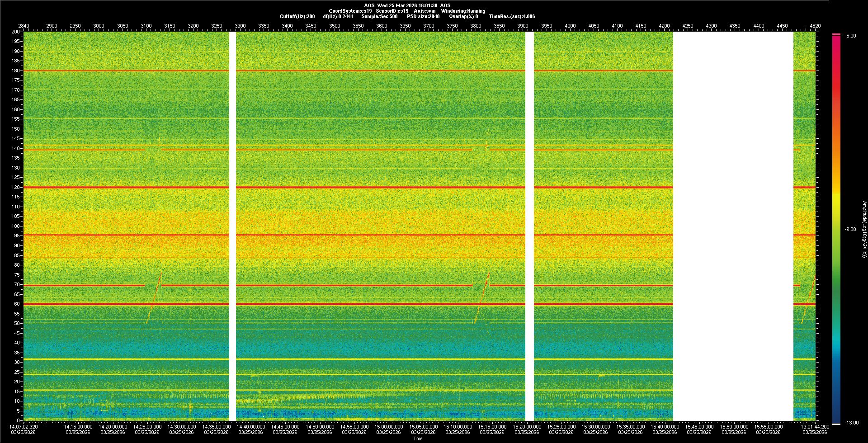Click the 120 Hz frequency axis label
The image size is (868, 443).
tap(16, 187)
